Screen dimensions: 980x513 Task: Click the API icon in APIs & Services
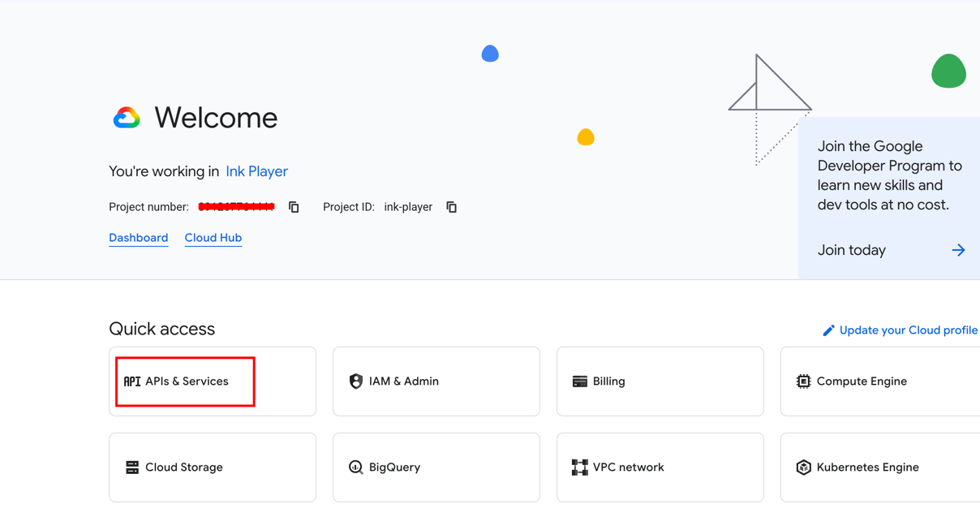132,382
